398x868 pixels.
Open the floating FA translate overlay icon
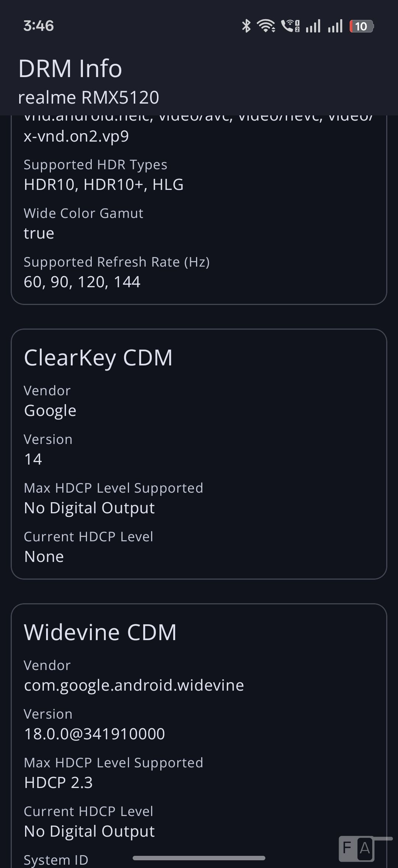click(357, 848)
